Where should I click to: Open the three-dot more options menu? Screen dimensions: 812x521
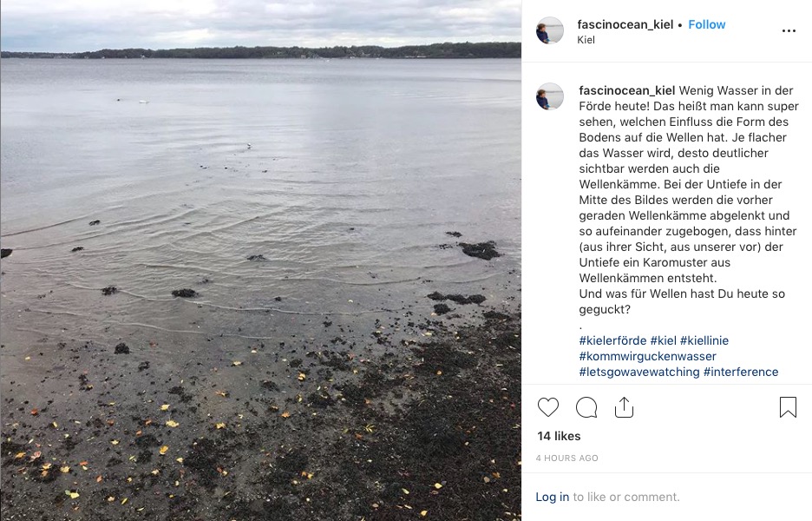click(x=789, y=31)
